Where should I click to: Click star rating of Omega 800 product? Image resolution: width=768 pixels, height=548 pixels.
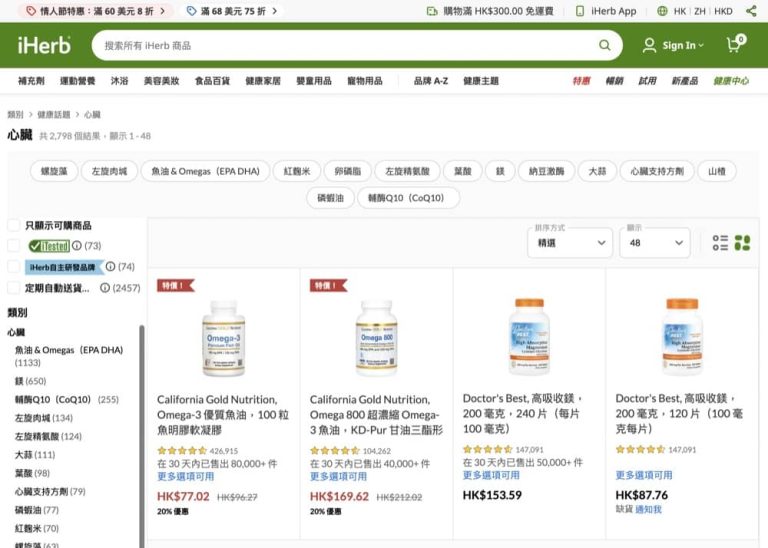click(335, 451)
